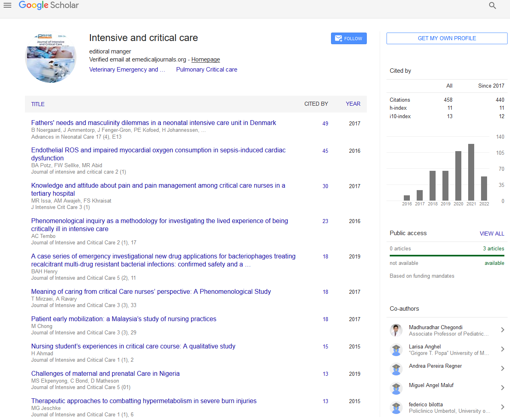The width and height of the screenshot is (510, 420).
Task: Click the search magnifier icon
Action: [492, 6]
